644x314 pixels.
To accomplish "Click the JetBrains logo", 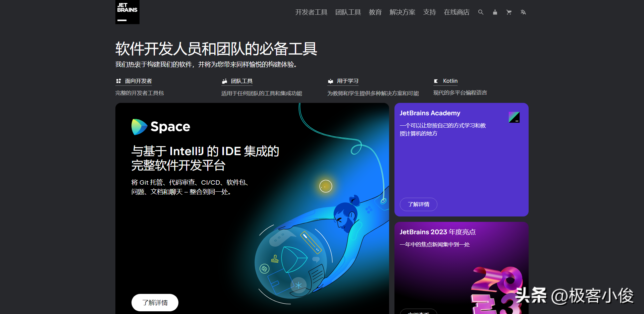I will (x=127, y=12).
